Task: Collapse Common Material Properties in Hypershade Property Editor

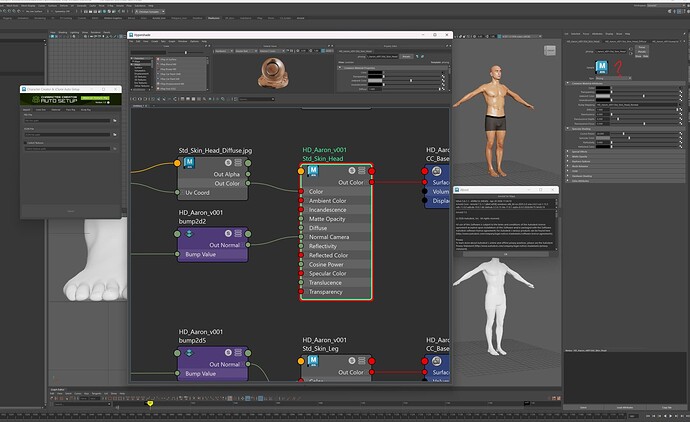Action: pos(340,67)
